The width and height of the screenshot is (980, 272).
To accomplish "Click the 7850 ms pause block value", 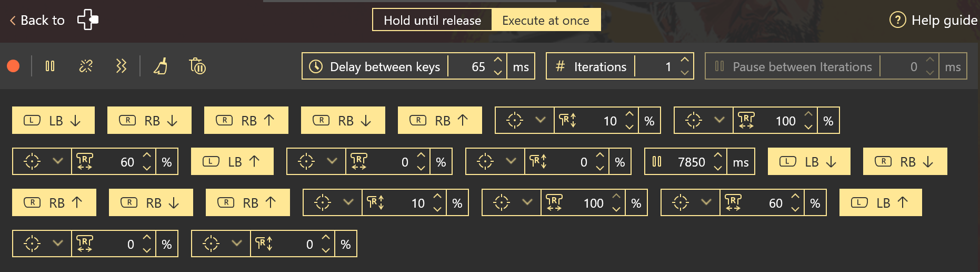I will click(x=690, y=162).
